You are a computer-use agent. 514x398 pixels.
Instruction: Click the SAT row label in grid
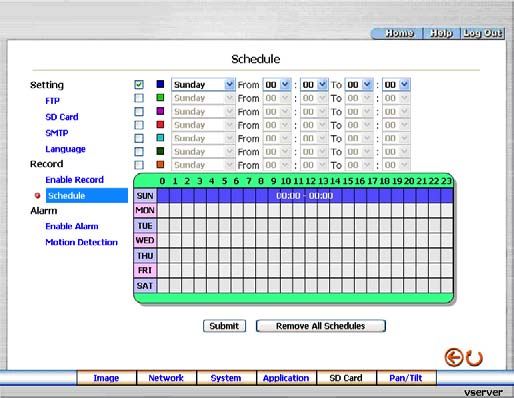click(145, 286)
